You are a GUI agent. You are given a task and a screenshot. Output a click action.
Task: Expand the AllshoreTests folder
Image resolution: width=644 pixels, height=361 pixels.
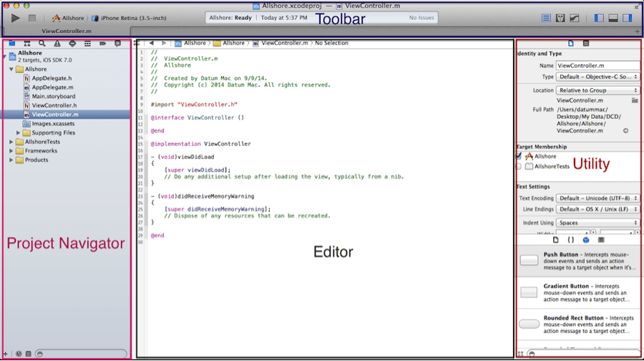click(11, 142)
